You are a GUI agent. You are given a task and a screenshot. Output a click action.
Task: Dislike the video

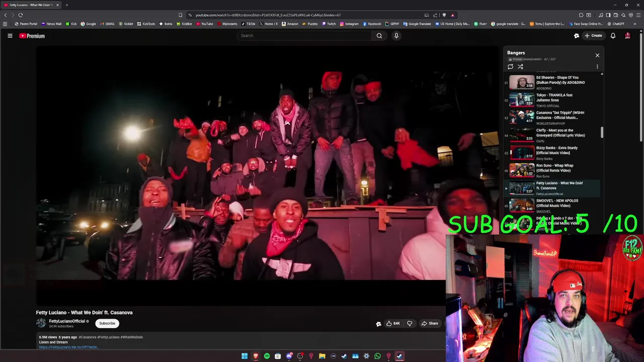pyautogui.click(x=410, y=323)
